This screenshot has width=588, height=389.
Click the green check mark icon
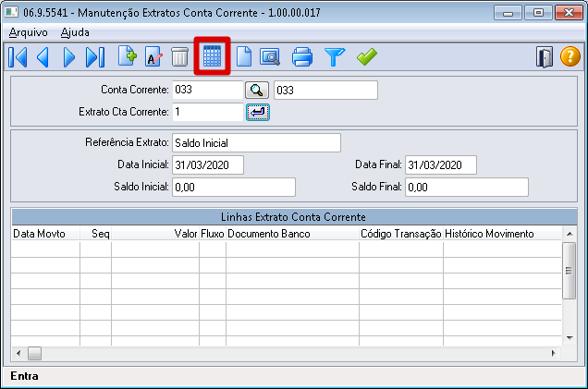coord(367,57)
